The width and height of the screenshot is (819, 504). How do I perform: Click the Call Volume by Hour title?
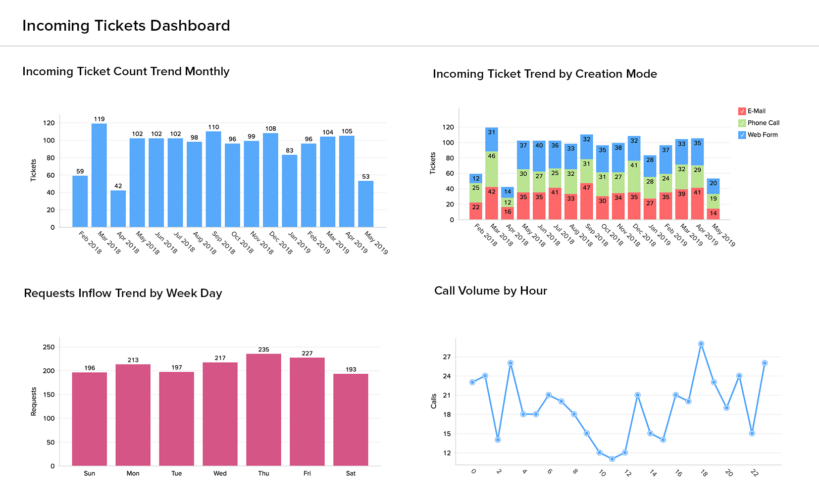point(491,291)
